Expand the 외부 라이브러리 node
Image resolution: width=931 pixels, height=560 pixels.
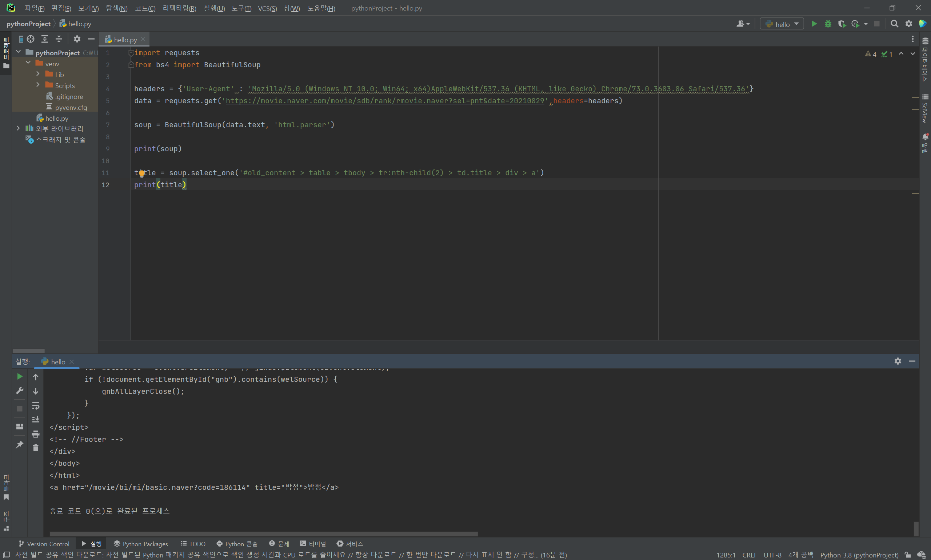(x=18, y=128)
